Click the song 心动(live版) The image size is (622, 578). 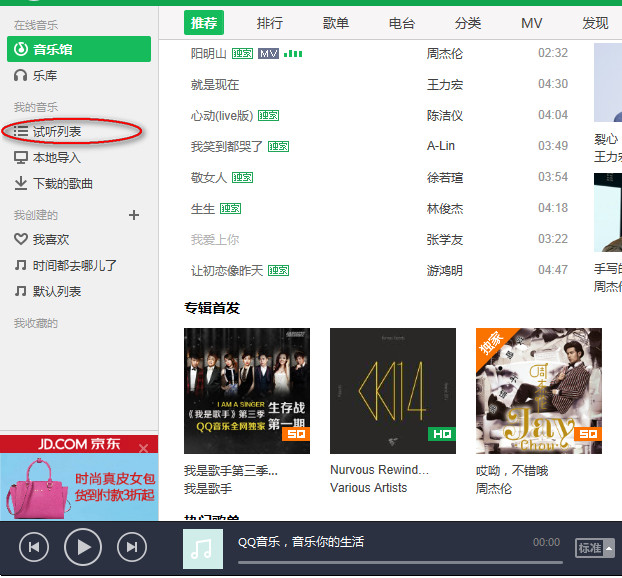tap(221, 116)
